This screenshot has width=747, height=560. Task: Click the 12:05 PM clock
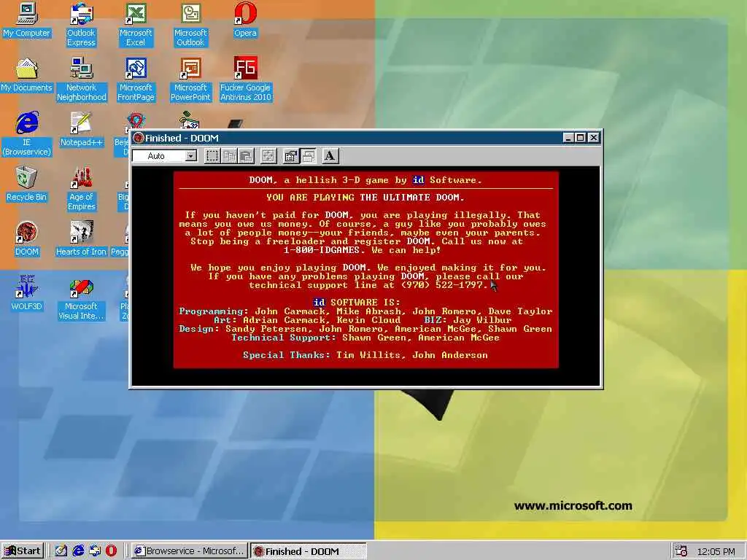(716, 551)
